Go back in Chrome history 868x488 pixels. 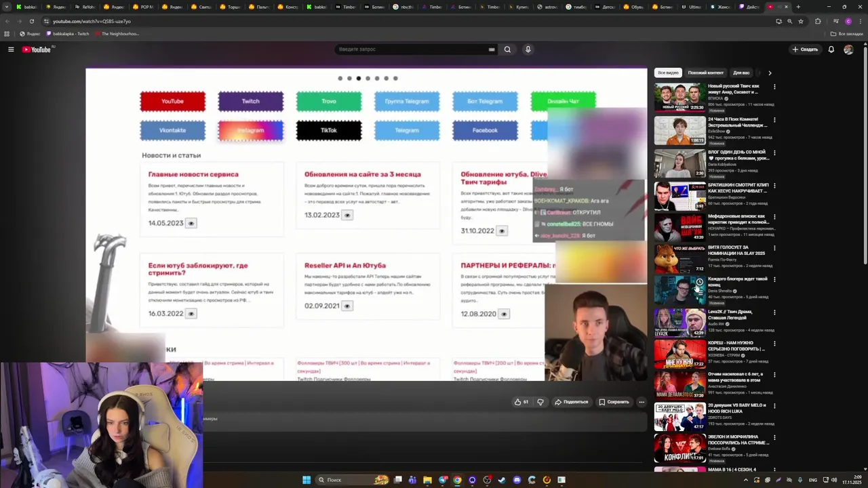coord(7,21)
